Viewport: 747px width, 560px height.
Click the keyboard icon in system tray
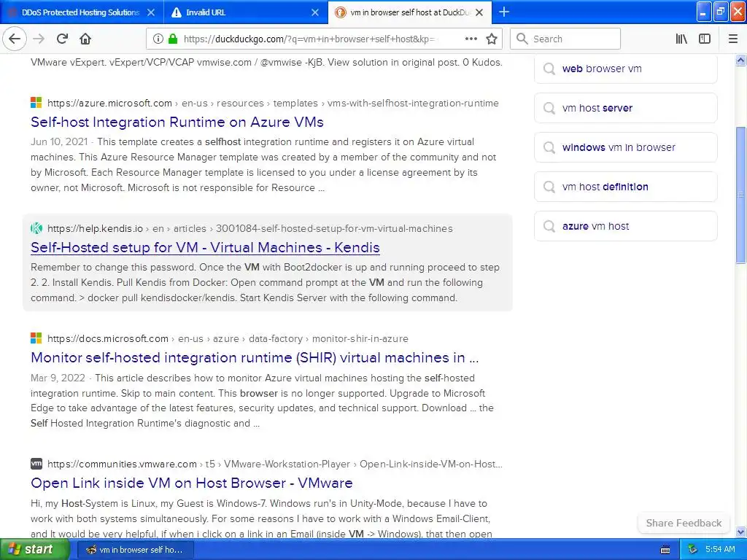[x=665, y=550]
